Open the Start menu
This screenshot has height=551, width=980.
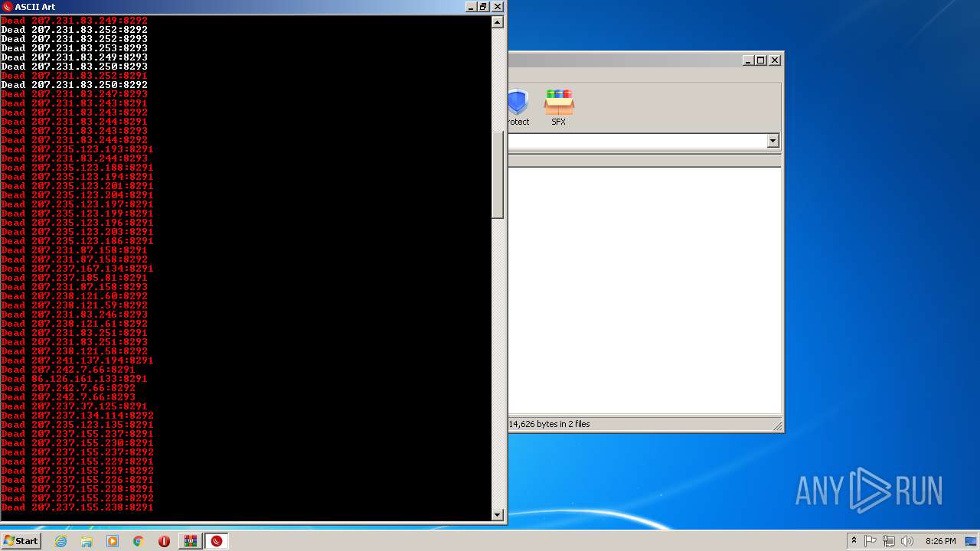click(21, 541)
